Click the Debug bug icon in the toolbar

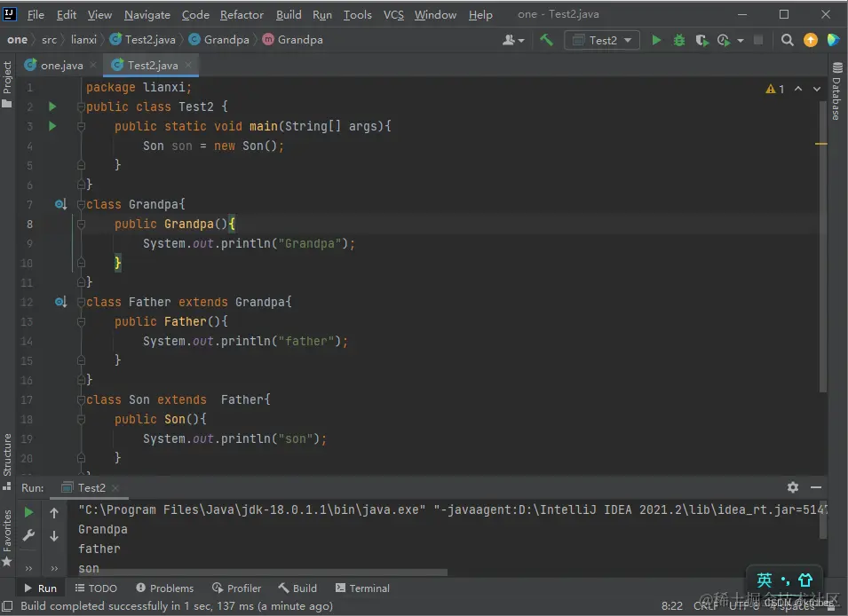click(678, 40)
